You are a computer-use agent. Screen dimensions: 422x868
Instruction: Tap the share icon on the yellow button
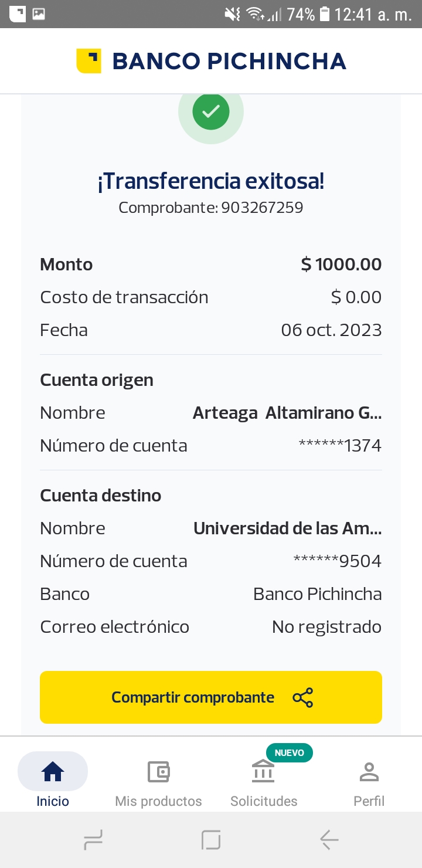click(x=302, y=697)
